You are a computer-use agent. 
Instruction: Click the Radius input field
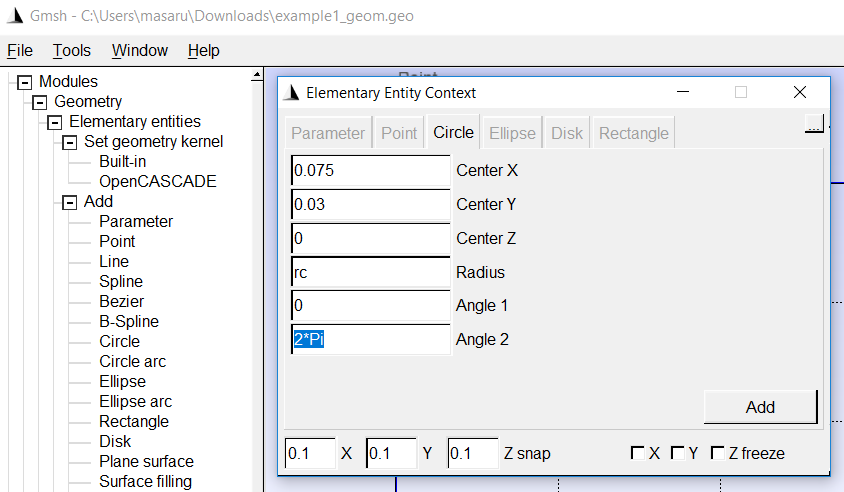pyautogui.click(x=371, y=272)
